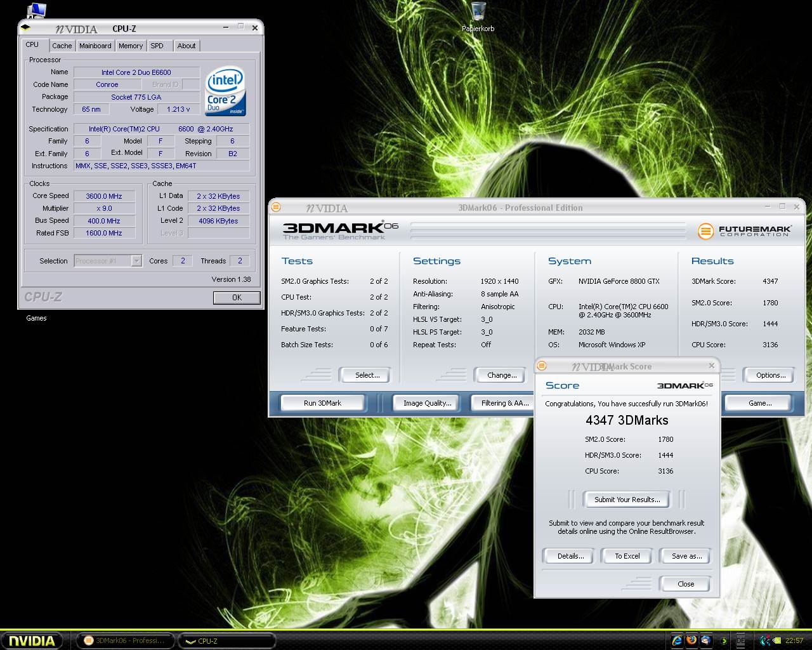Click the Code Name Conroe value
This screenshot has width=812, height=650.
coord(107,84)
